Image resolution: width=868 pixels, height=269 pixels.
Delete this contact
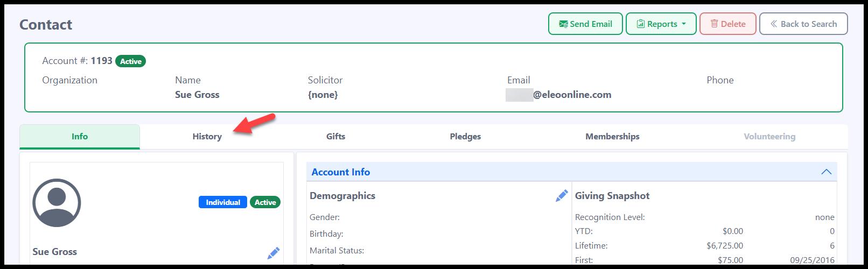(x=727, y=24)
